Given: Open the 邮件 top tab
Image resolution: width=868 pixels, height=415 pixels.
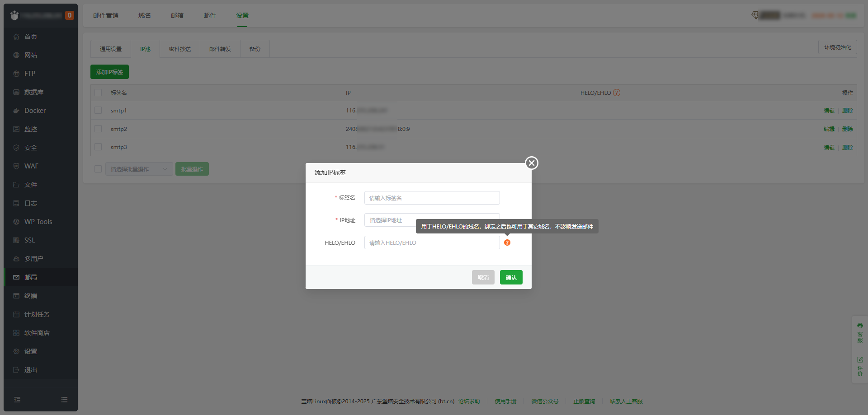Looking at the screenshot, I should pos(210,15).
